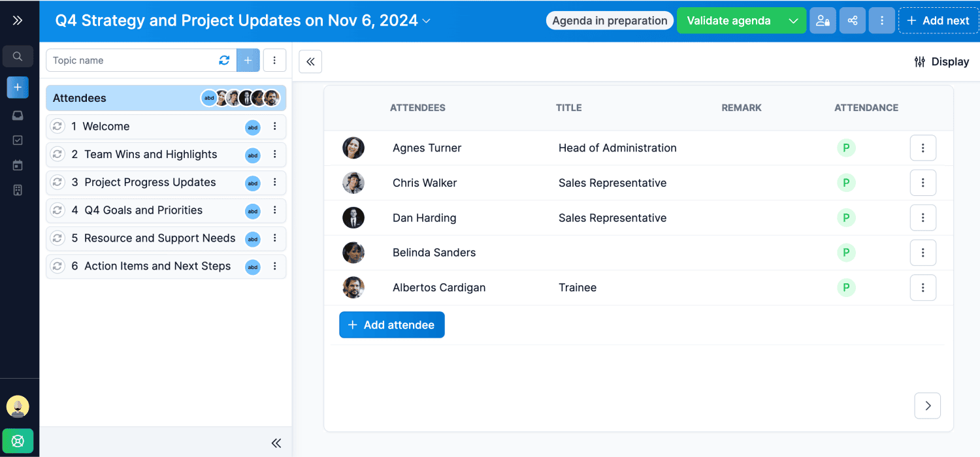Toggle recurring icon on Welcome topic
The height and width of the screenshot is (457, 980).
[57, 127]
